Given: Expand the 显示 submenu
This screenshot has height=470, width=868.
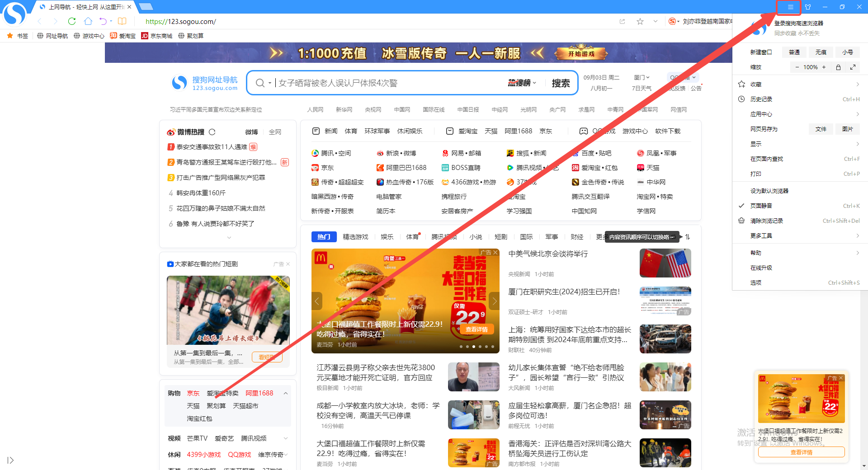Looking at the screenshot, I should point(799,144).
